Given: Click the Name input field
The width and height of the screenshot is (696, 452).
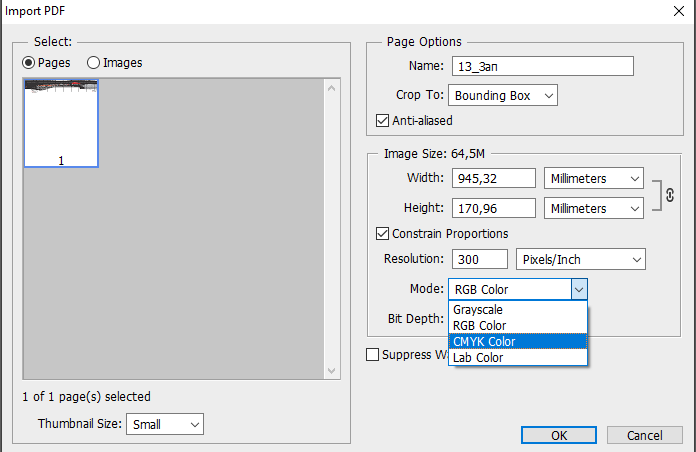Looking at the screenshot, I should click(x=541, y=66).
